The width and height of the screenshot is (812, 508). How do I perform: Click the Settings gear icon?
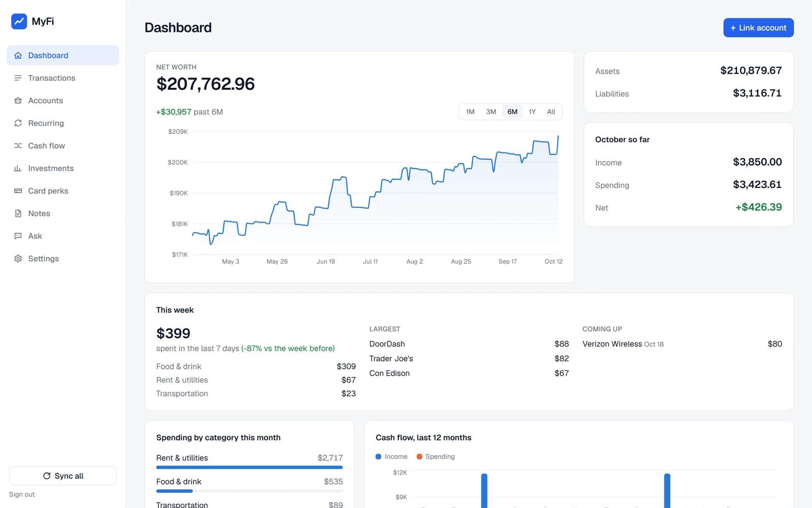[18, 259]
